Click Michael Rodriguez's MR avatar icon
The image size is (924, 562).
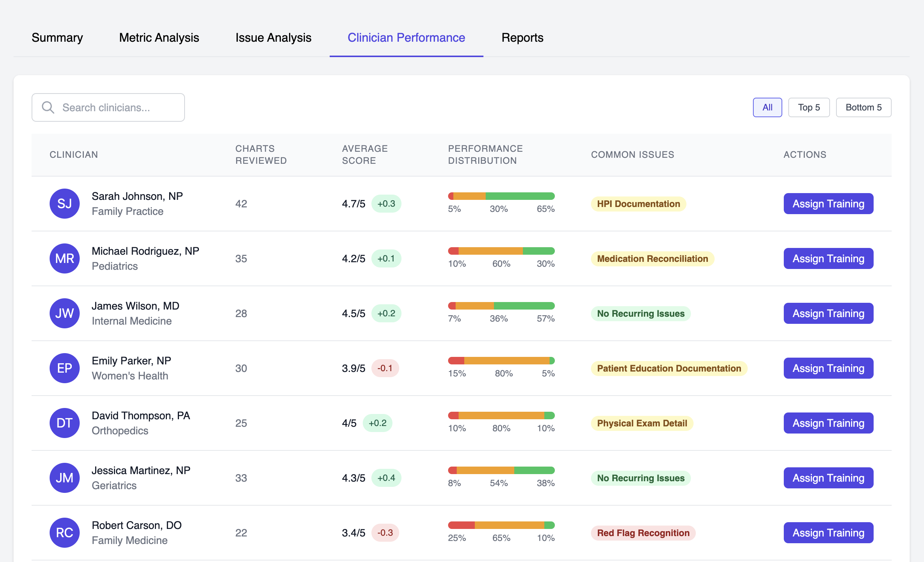point(64,258)
